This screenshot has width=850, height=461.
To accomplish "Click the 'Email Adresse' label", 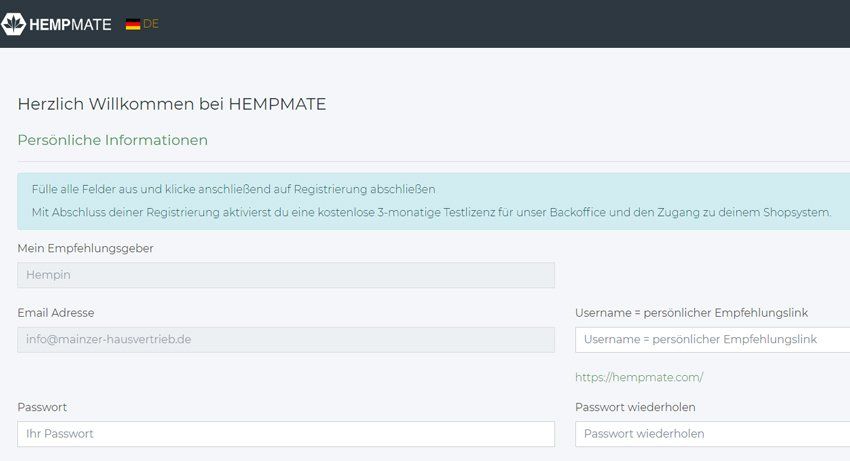I will tap(56, 313).
